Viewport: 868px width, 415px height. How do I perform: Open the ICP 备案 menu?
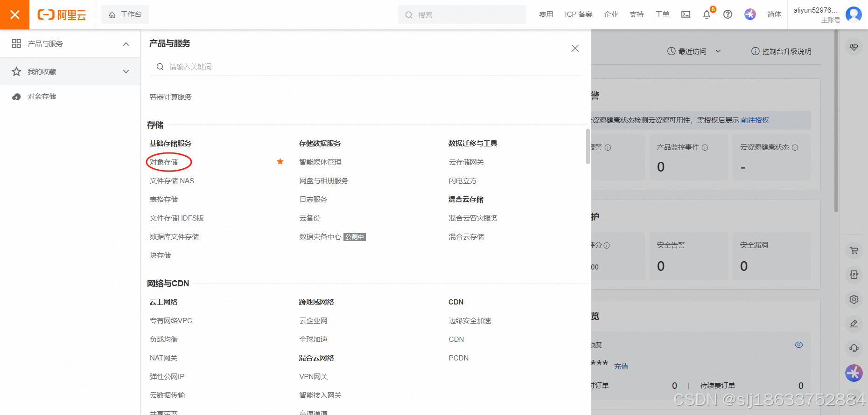click(579, 14)
